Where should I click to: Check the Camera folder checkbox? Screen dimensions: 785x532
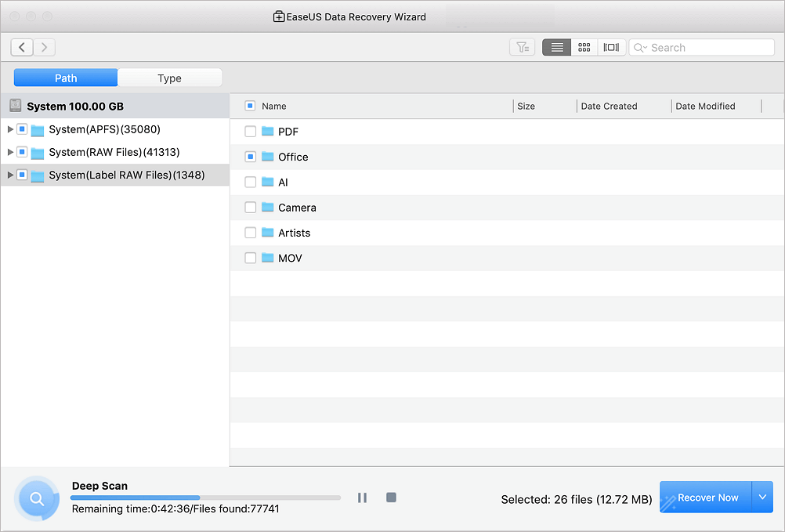point(251,207)
